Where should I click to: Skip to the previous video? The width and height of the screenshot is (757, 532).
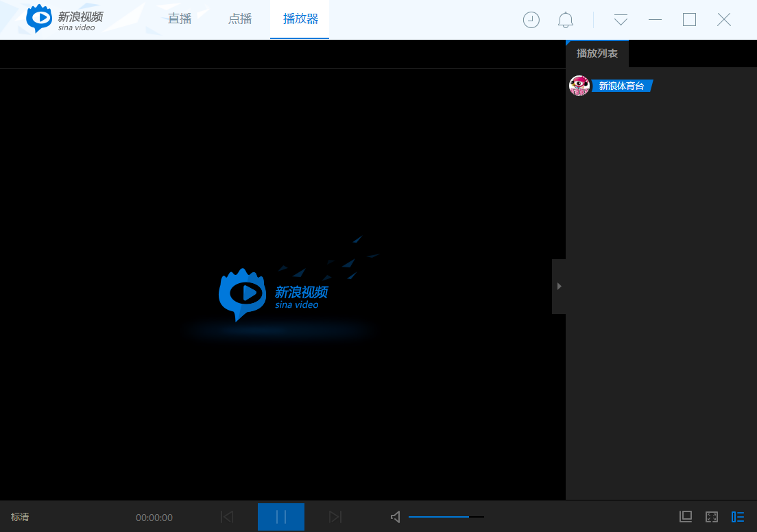point(227,517)
